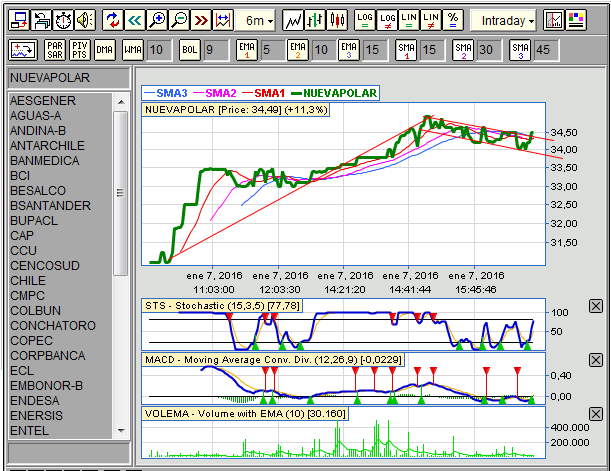Close the STS Stochastic panel
This screenshot has width=611, height=471.
point(596,306)
